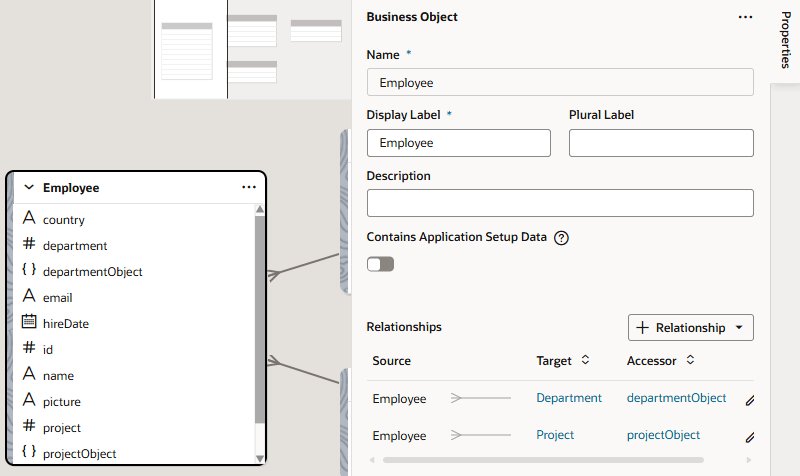Click the relationship connector icon in Project row
This screenshot has height=476, width=800.
(481, 435)
